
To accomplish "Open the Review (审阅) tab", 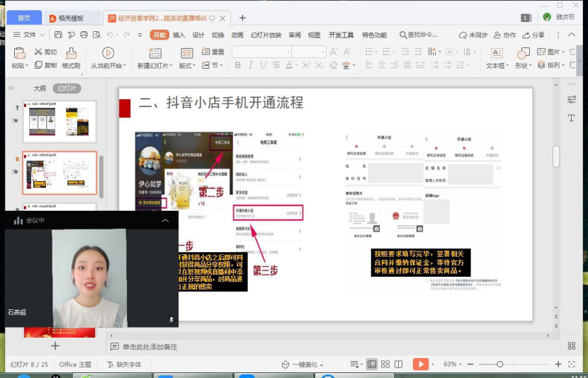I will (295, 35).
